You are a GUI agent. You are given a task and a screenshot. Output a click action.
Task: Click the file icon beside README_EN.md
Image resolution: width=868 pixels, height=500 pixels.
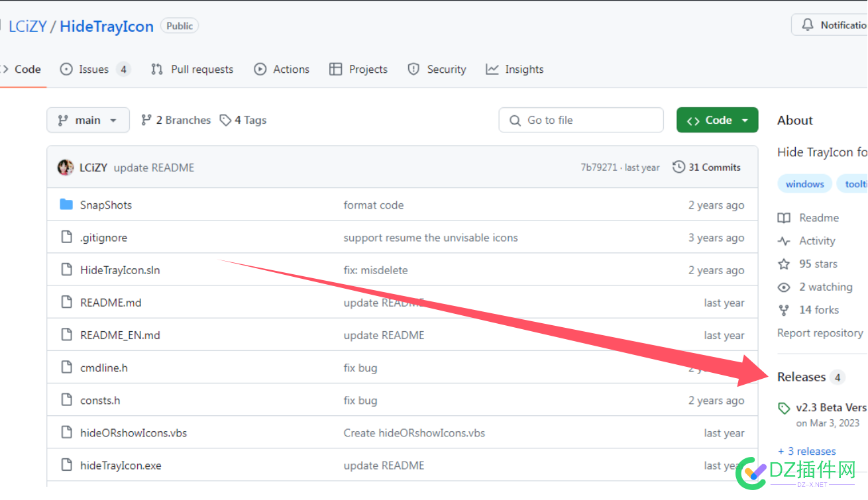point(66,334)
